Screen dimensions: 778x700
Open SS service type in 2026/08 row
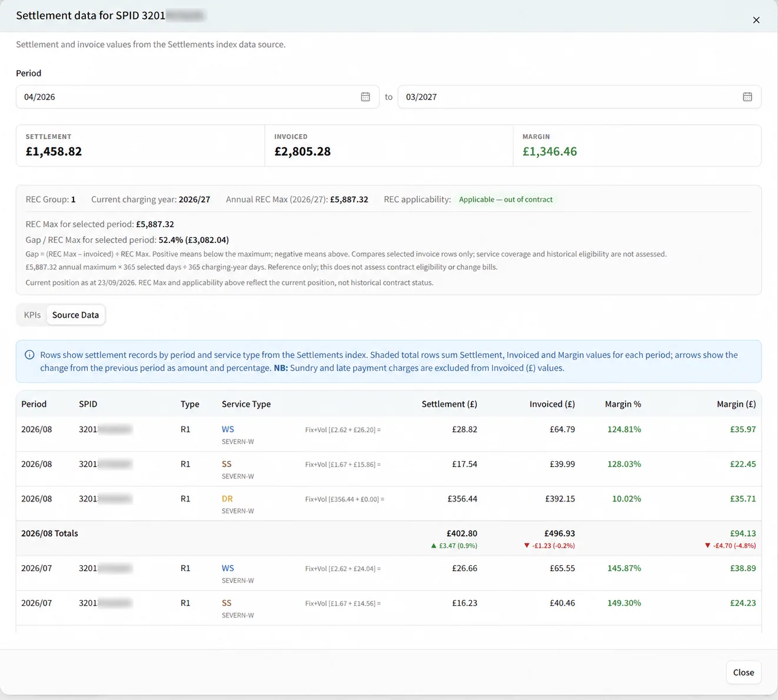[227, 464]
